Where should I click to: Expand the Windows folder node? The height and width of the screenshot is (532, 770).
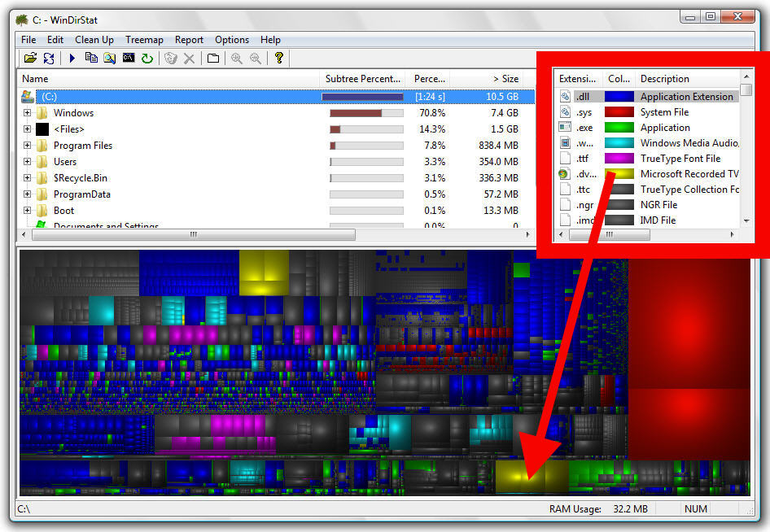[x=28, y=113]
